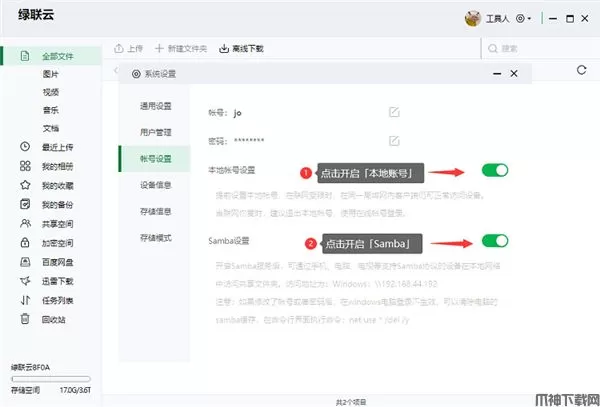Image resolution: width=600 pixels, height=407 pixels.
Task: Open 回收站 trash icon
Action: (25, 319)
